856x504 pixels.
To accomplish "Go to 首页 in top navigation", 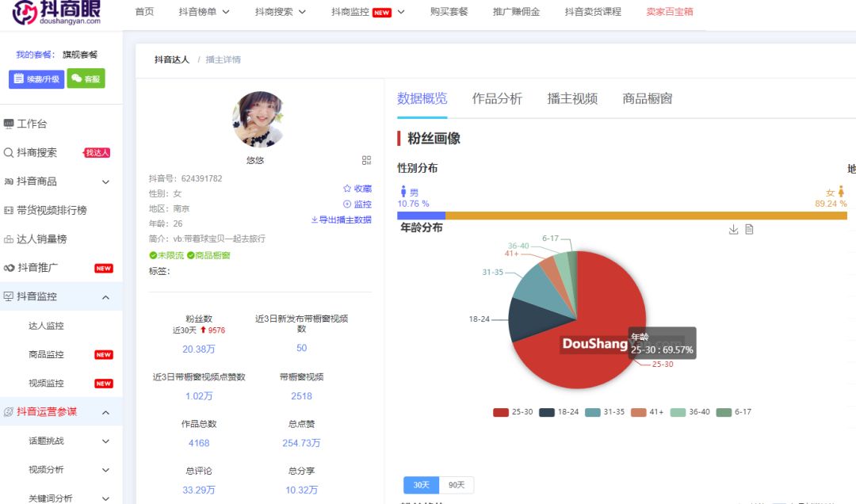I will coord(144,11).
